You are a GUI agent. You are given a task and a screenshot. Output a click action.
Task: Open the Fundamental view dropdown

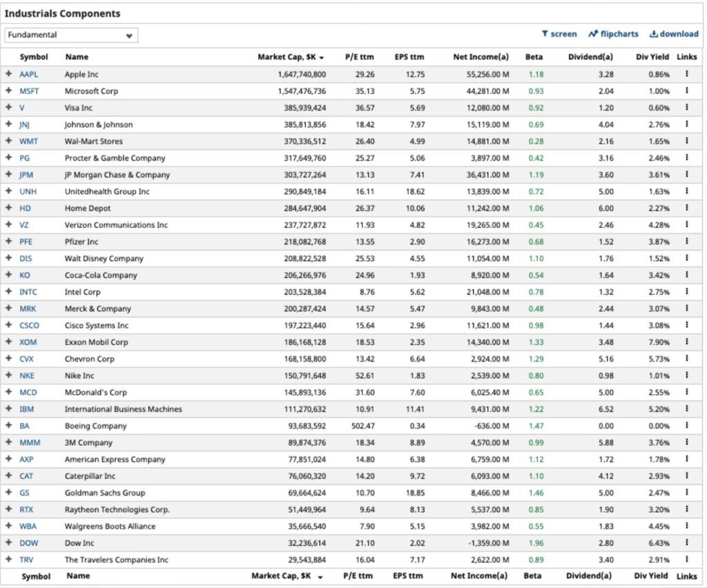[x=70, y=35]
